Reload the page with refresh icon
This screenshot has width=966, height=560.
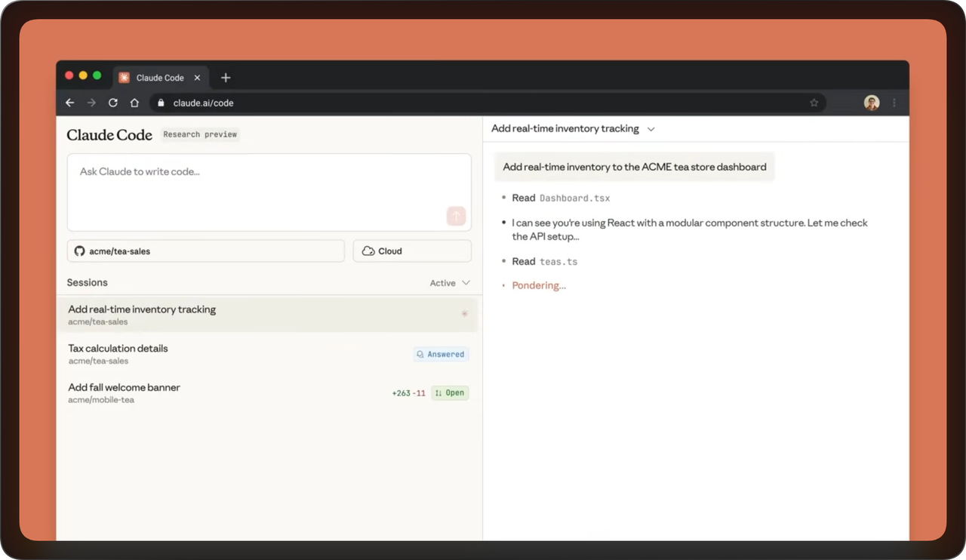(113, 103)
